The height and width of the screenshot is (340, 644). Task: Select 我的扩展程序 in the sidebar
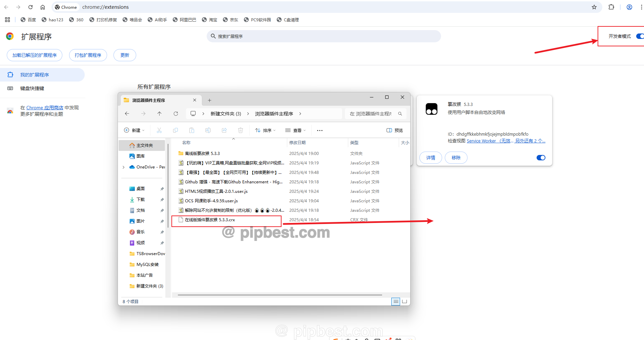click(42, 75)
